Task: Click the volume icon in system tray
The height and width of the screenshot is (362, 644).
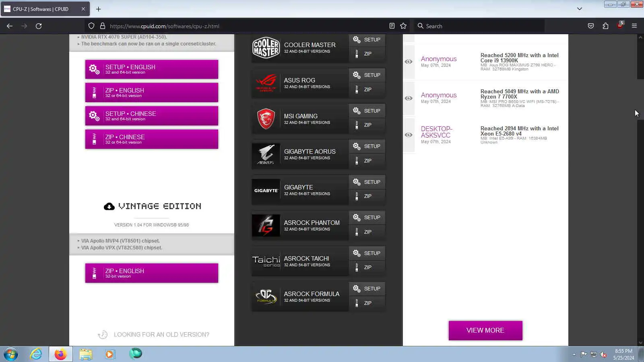Action: (603, 354)
